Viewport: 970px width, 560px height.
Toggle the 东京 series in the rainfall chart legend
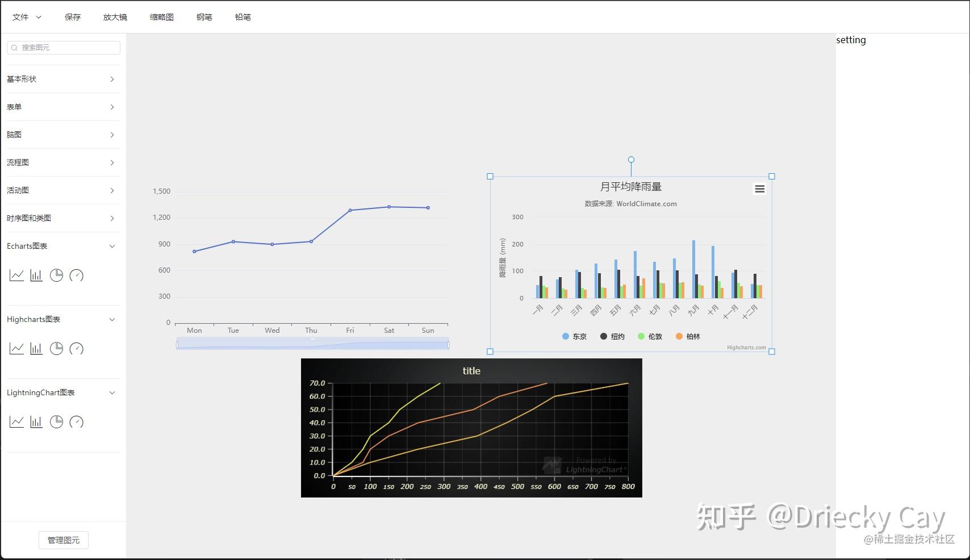[574, 336]
